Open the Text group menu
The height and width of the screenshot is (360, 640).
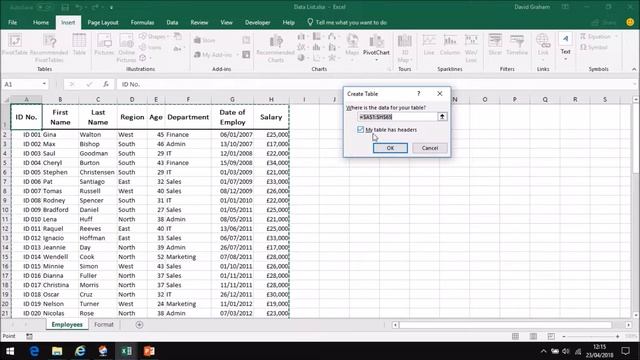coord(565,47)
